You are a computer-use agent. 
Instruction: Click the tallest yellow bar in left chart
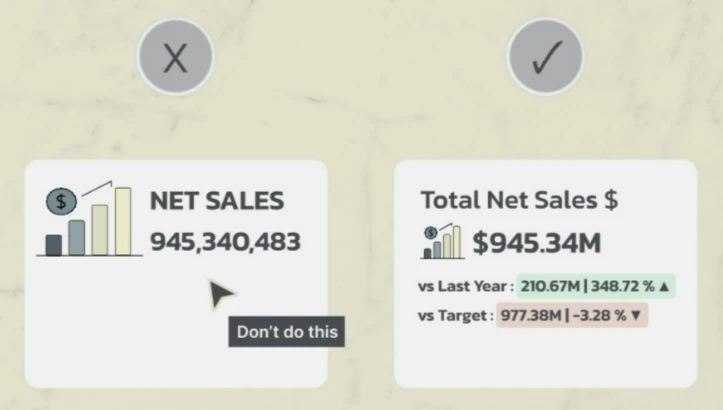click(x=123, y=221)
